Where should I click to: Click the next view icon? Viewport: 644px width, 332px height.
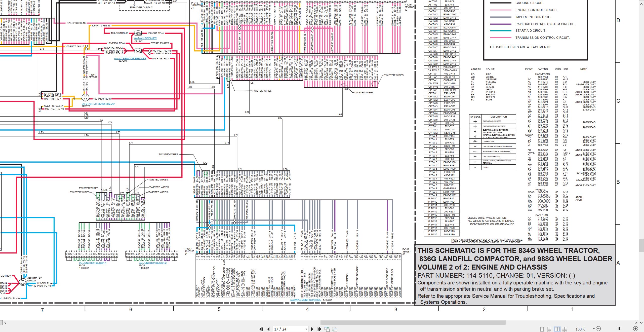click(335, 329)
